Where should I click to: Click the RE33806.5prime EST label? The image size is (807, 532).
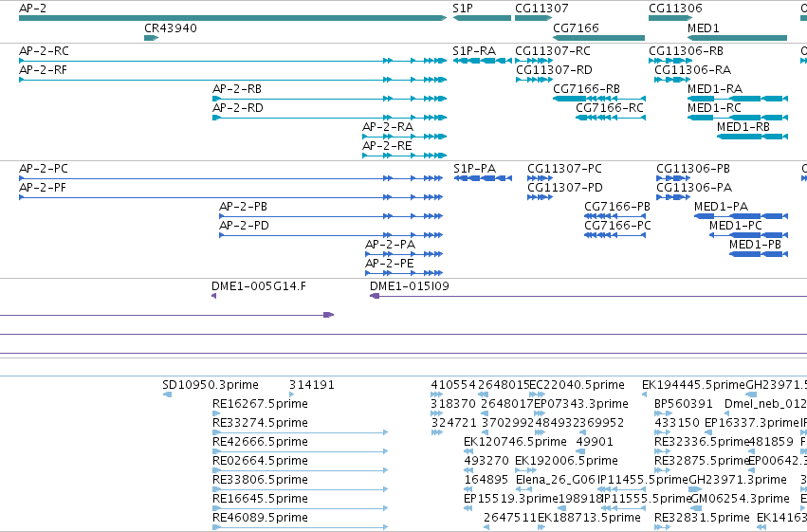(x=260, y=480)
